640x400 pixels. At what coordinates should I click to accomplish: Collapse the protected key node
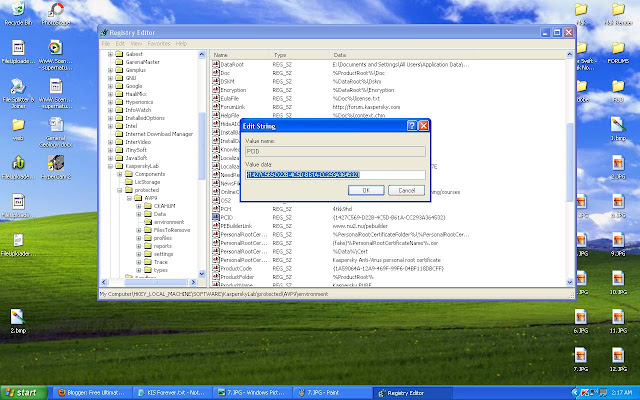[120, 190]
